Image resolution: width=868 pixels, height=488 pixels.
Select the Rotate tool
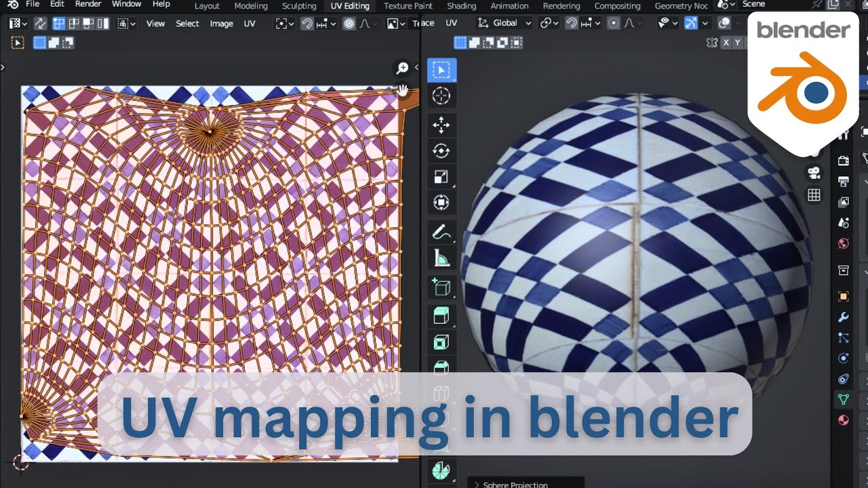[x=441, y=151]
